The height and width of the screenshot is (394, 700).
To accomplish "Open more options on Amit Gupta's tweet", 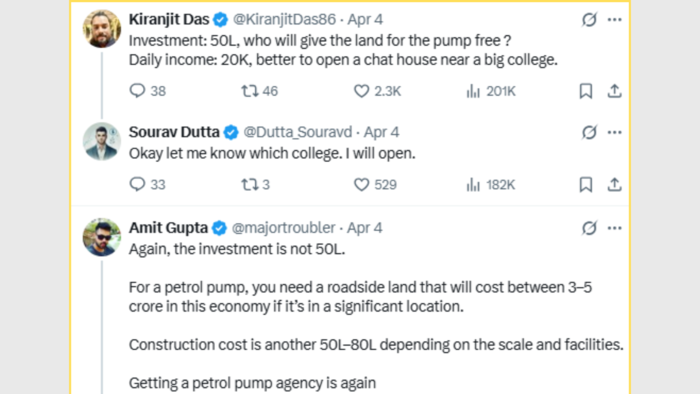I will click(615, 228).
